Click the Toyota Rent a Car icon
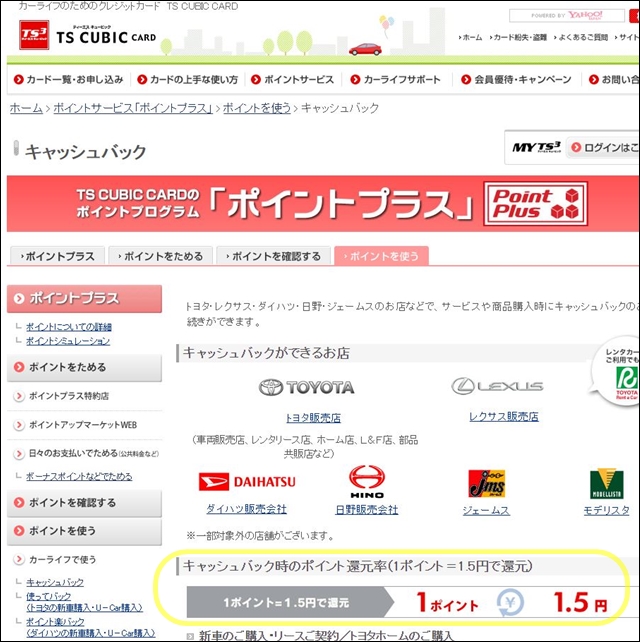Screen dimensions: 640x642 [x=626, y=382]
